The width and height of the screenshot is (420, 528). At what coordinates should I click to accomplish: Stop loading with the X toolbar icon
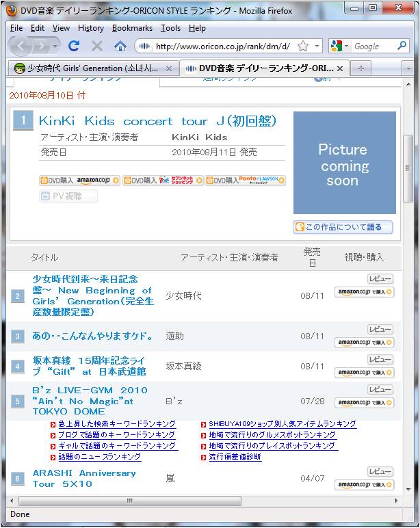coord(97,46)
